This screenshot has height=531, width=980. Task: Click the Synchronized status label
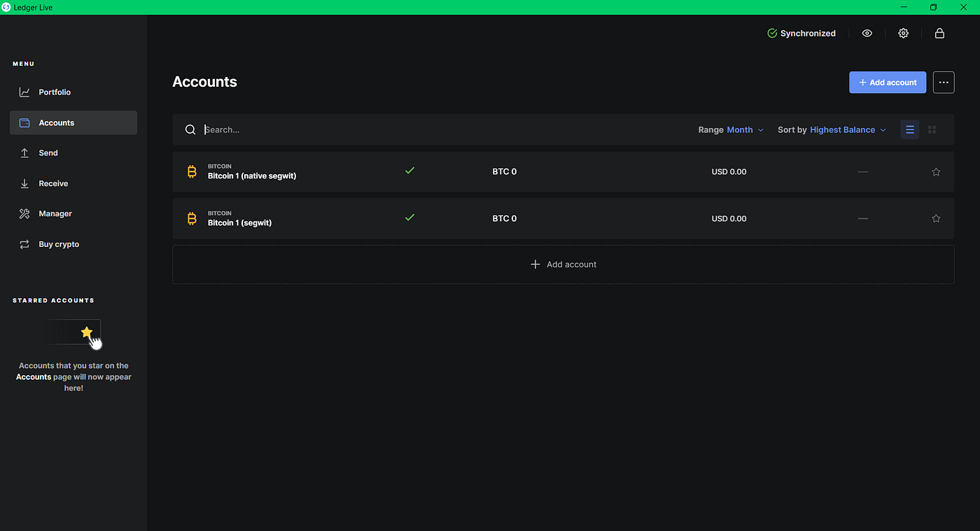pos(808,34)
